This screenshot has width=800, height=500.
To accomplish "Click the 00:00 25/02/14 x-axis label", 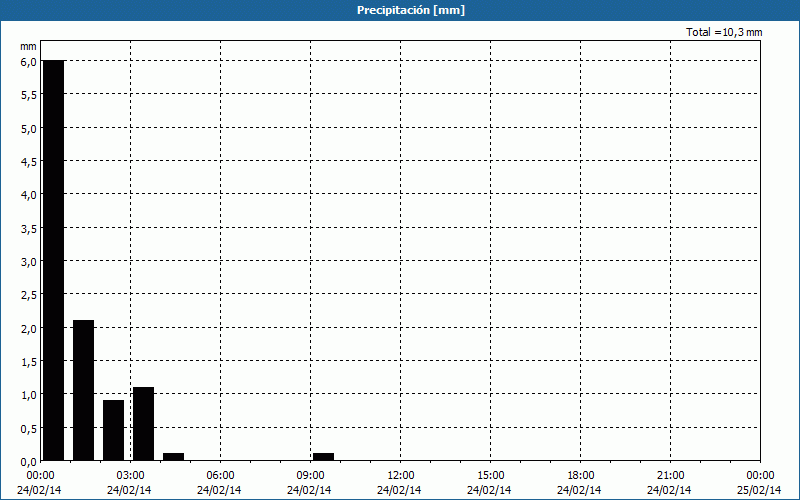I will click(759, 483).
